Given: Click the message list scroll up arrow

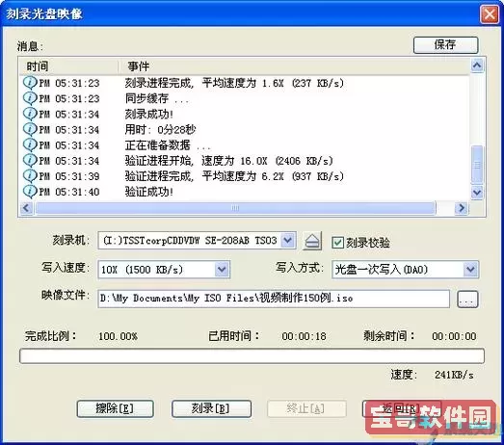Looking at the screenshot, I should point(477,65).
